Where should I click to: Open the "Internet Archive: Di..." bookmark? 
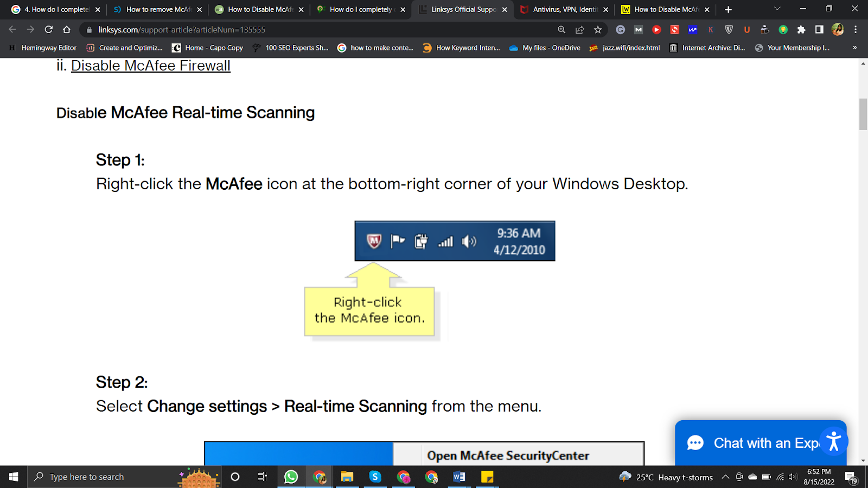[x=707, y=48]
